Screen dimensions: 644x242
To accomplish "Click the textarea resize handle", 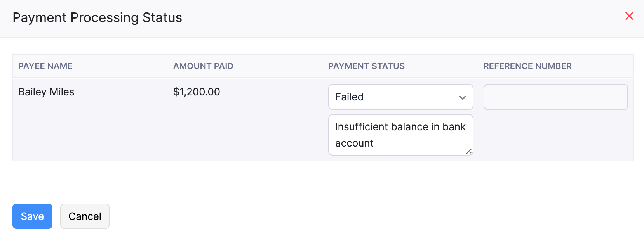I will (470, 152).
